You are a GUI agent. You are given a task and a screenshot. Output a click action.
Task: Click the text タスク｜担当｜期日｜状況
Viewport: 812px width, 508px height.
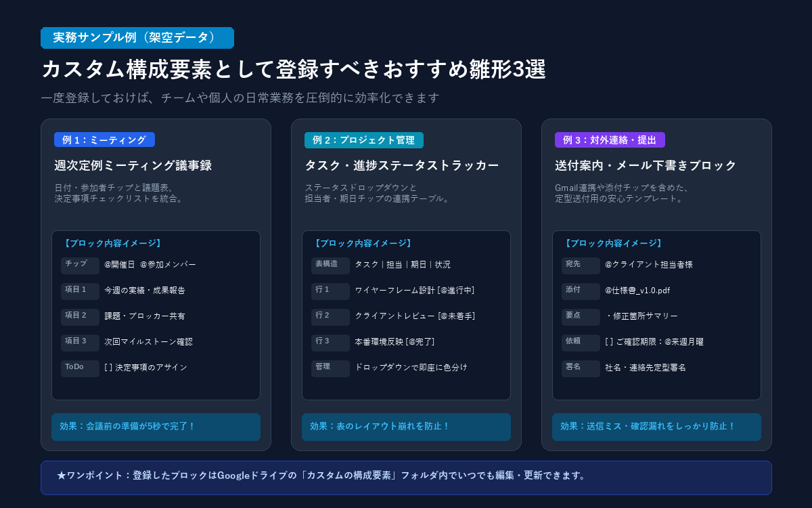pyautogui.click(x=403, y=265)
